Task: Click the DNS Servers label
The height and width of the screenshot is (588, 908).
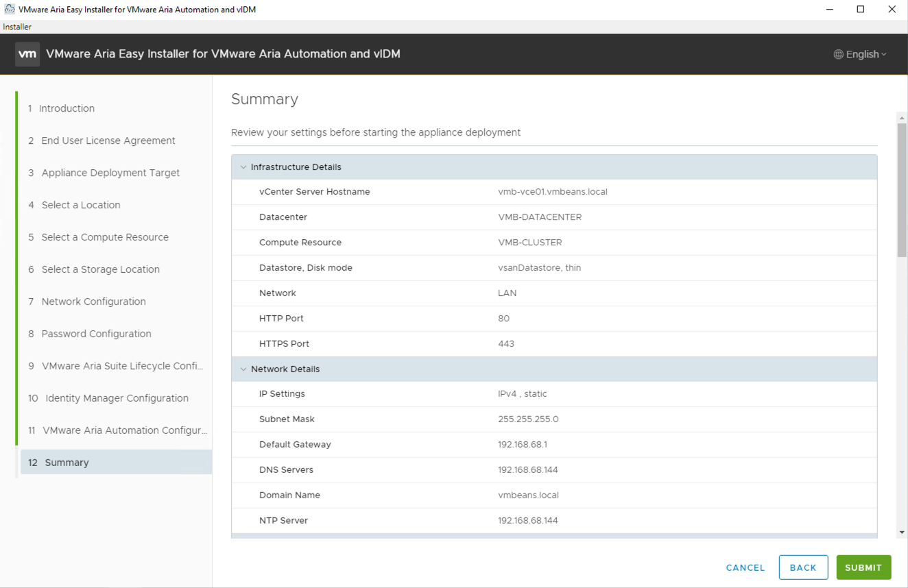Action: (286, 470)
